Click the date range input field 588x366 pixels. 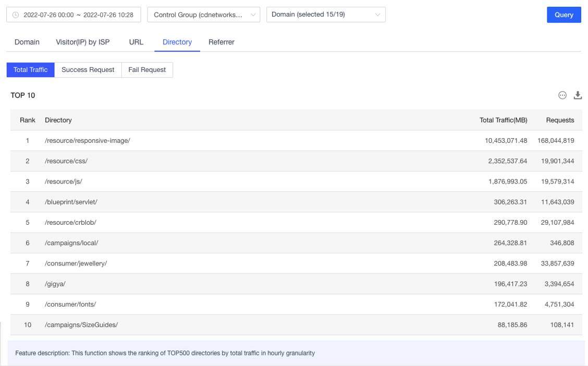click(x=78, y=14)
